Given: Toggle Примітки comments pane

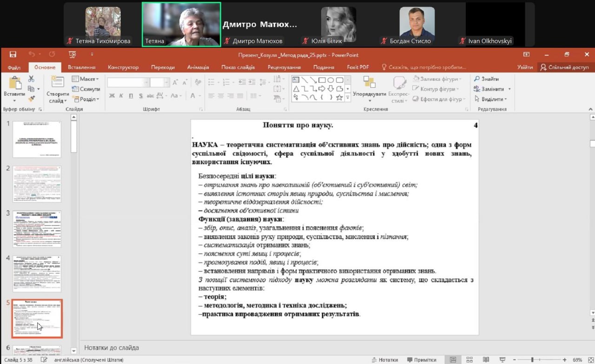Looking at the screenshot, I should pyautogui.click(x=422, y=360).
